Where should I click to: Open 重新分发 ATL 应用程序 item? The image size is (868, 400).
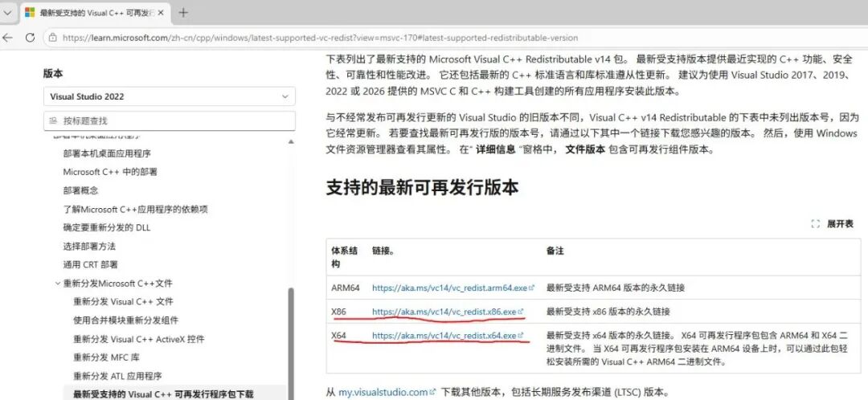pyautogui.click(x=117, y=376)
